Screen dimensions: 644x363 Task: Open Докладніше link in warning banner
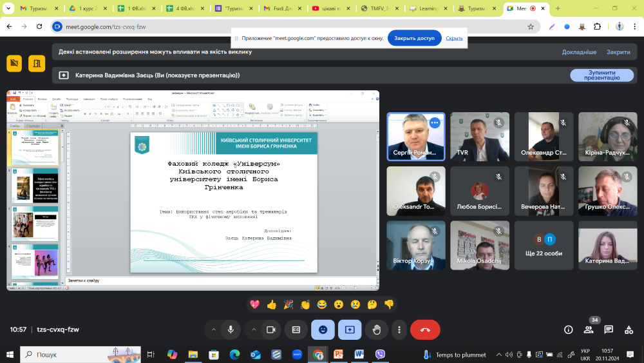point(579,52)
